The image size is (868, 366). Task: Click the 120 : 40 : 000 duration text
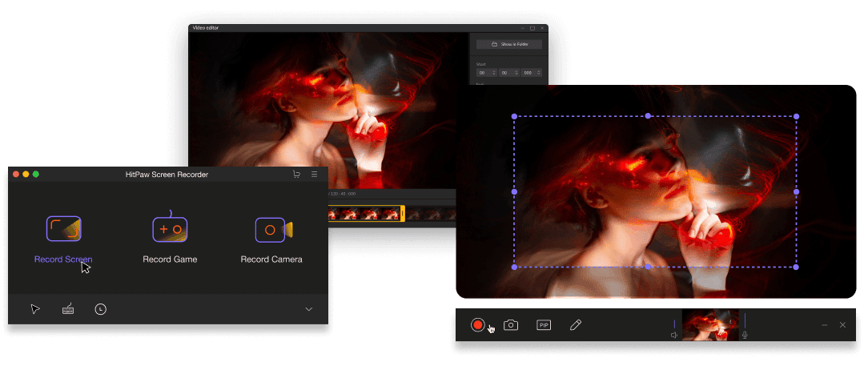(344, 194)
